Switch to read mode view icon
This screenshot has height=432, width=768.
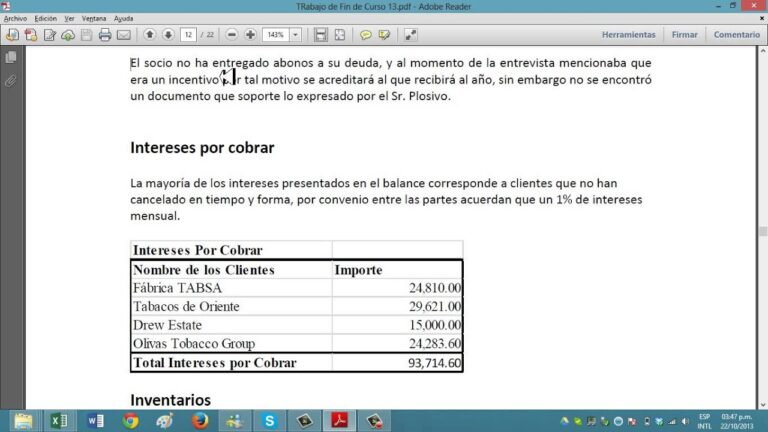[410, 35]
